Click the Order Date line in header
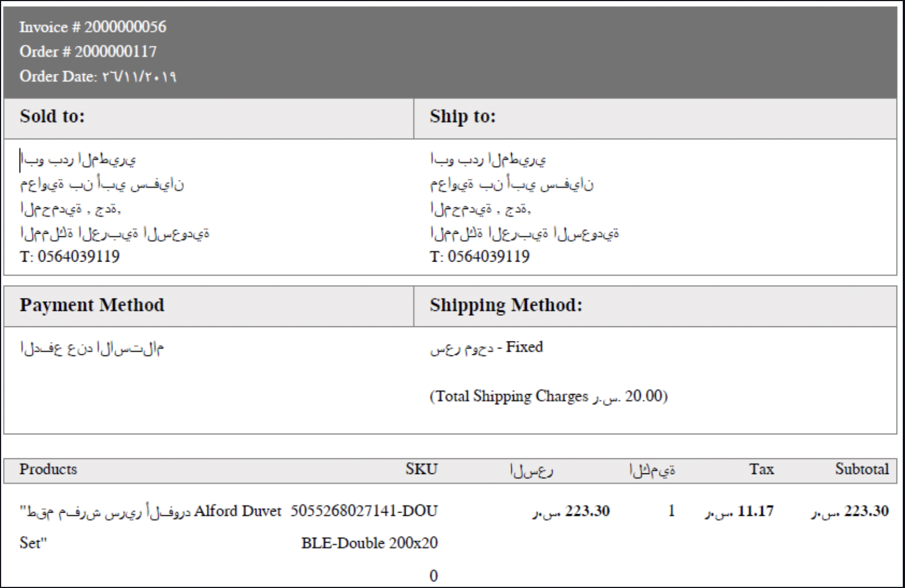This screenshot has height=588, width=905. pyautogui.click(x=98, y=76)
